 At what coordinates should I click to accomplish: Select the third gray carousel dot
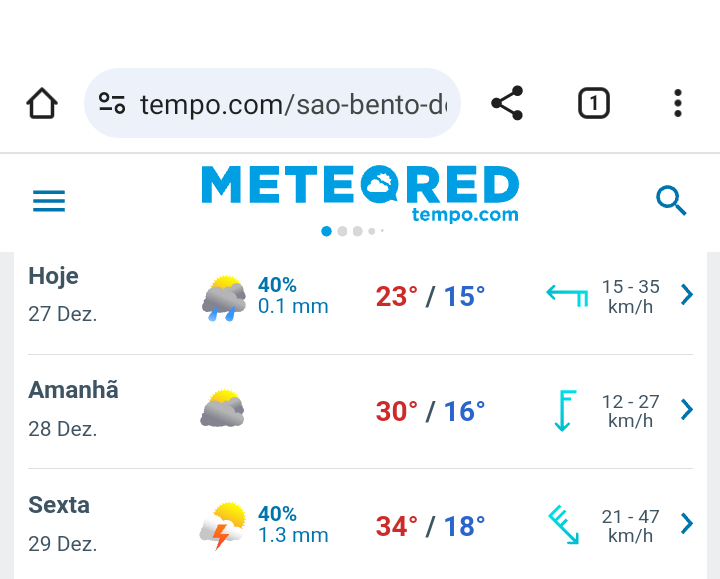(x=358, y=231)
